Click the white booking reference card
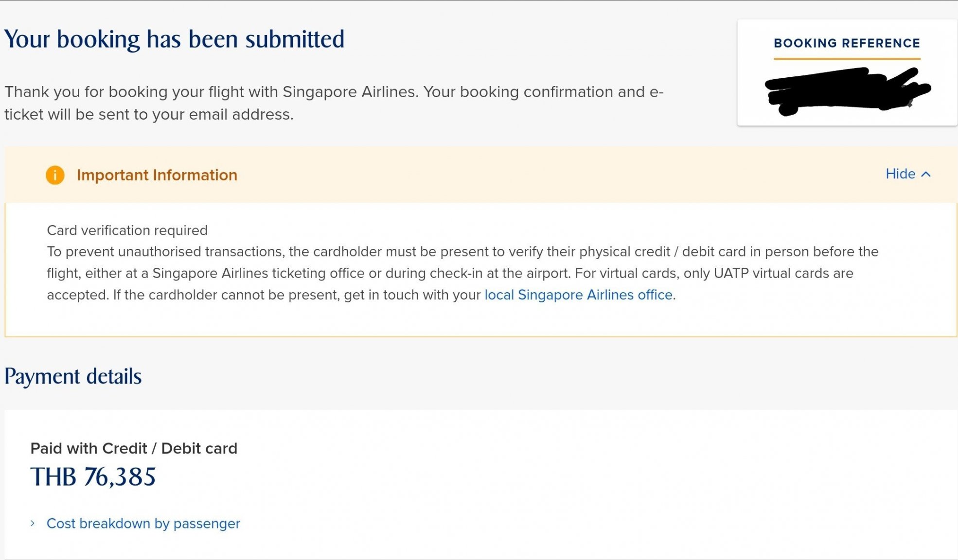Image resolution: width=958 pixels, height=560 pixels. 847,72
